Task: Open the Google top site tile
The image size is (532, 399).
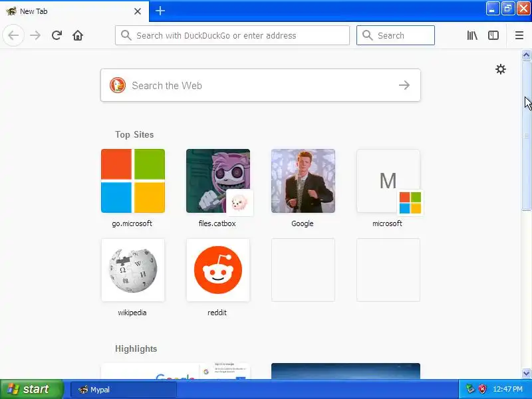Action: (303, 181)
